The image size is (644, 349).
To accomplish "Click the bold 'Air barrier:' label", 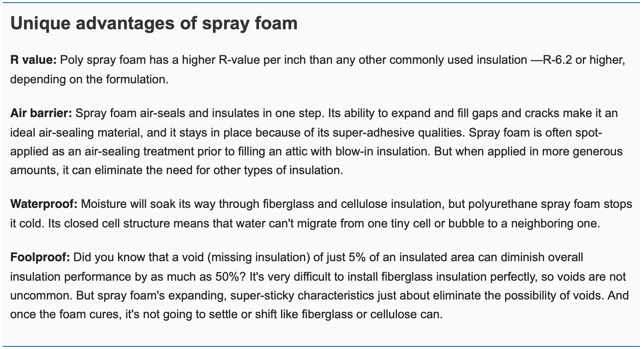I will [x=41, y=113].
